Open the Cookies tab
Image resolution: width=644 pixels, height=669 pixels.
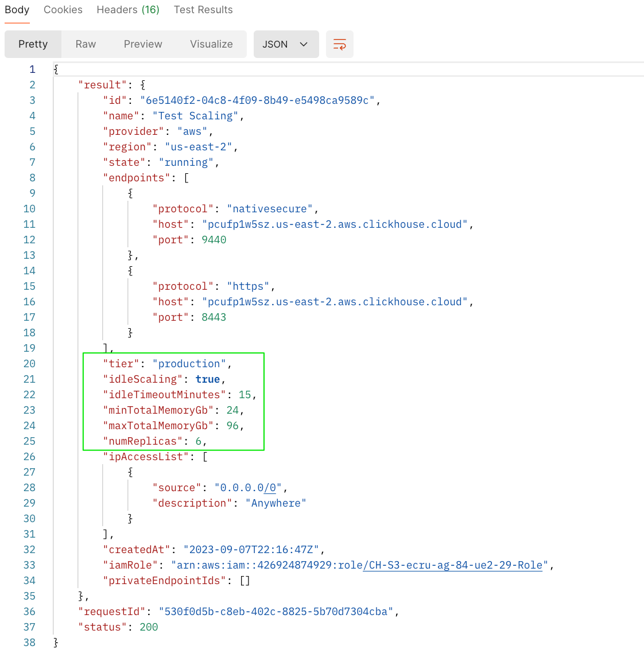pyautogui.click(x=63, y=10)
